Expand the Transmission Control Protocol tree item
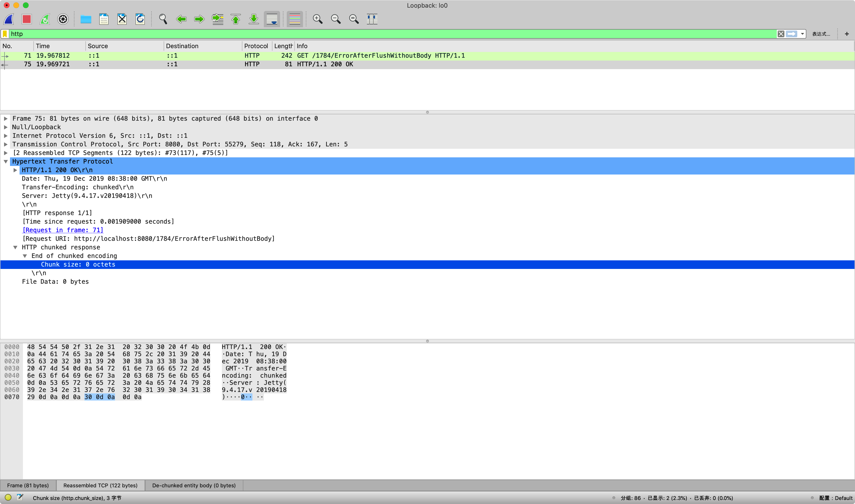The width and height of the screenshot is (855, 504). point(6,144)
